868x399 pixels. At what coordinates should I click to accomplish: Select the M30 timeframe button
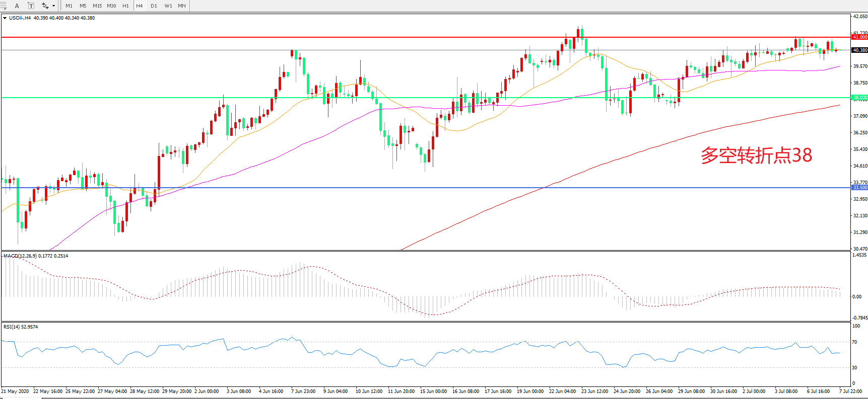pos(111,6)
